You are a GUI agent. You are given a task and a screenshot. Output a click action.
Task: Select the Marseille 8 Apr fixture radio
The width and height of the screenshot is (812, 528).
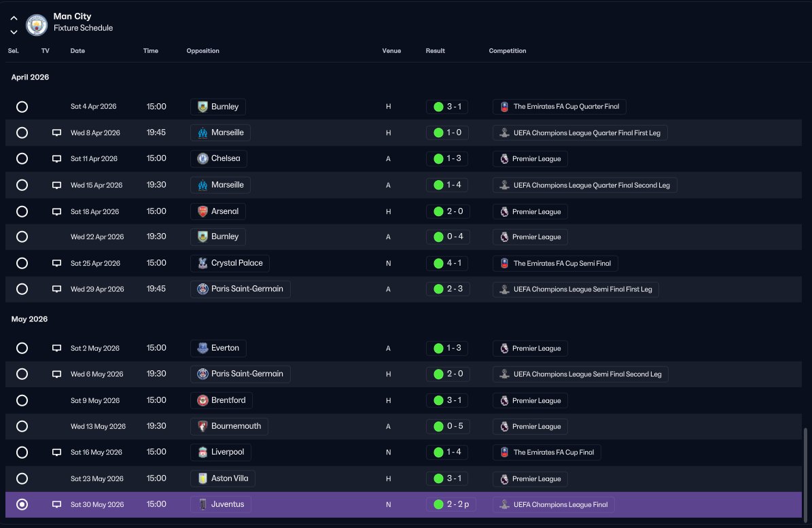point(22,133)
